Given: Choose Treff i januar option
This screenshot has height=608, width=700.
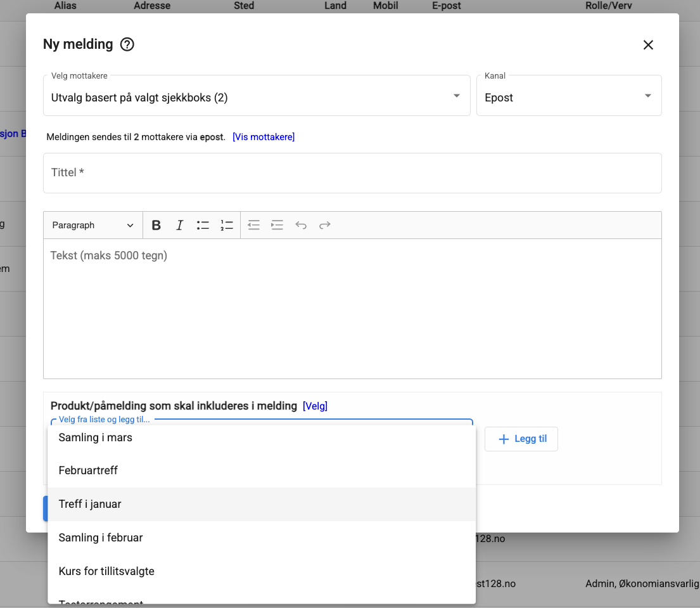Looking at the screenshot, I should coord(262,504).
